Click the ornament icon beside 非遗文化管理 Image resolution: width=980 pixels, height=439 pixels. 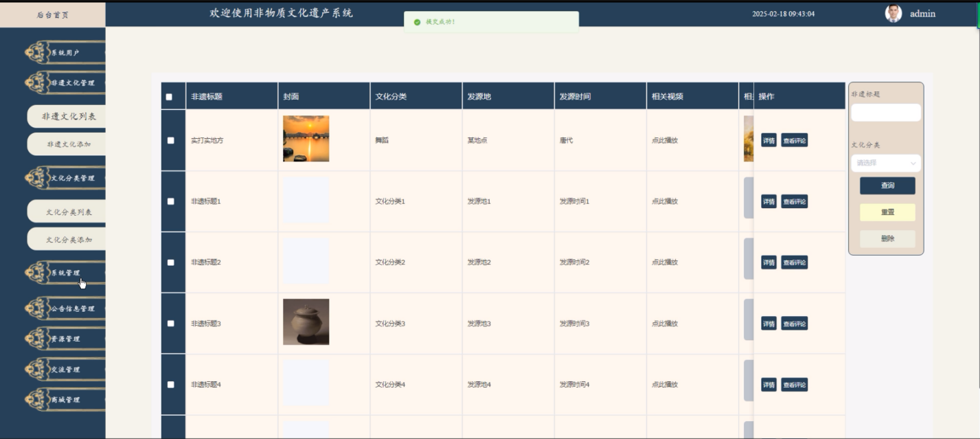click(37, 82)
